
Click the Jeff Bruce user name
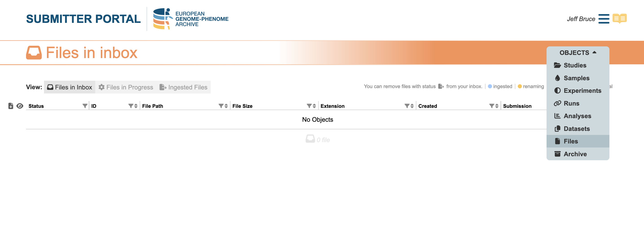581,19
